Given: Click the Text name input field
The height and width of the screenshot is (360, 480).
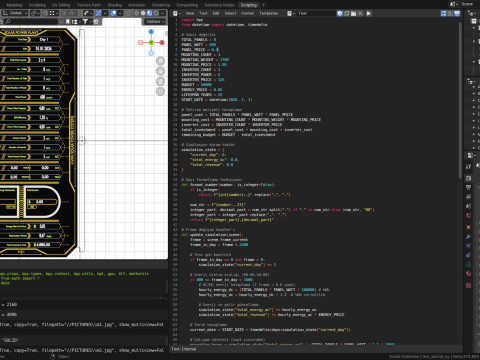Looking at the screenshot, I should pyautogui.click(x=317, y=13).
